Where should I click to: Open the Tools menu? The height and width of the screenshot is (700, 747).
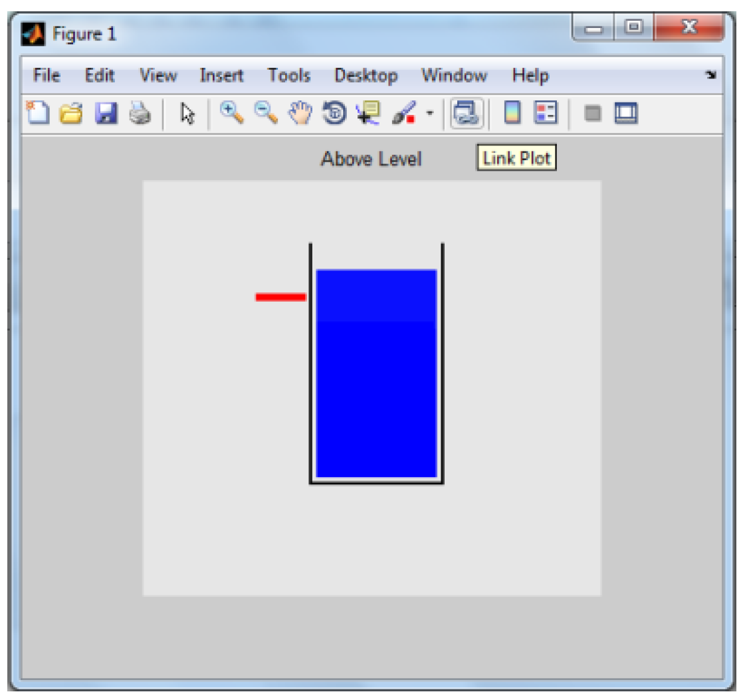pyautogui.click(x=289, y=76)
